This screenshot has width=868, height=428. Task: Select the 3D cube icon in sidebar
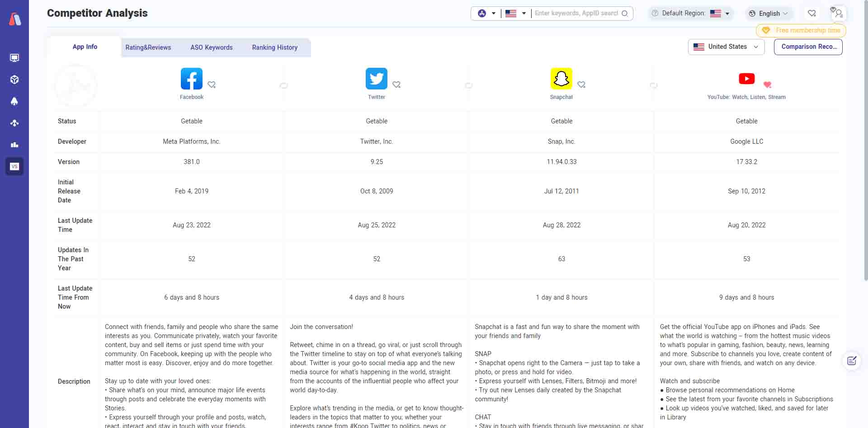tap(14, 80)
